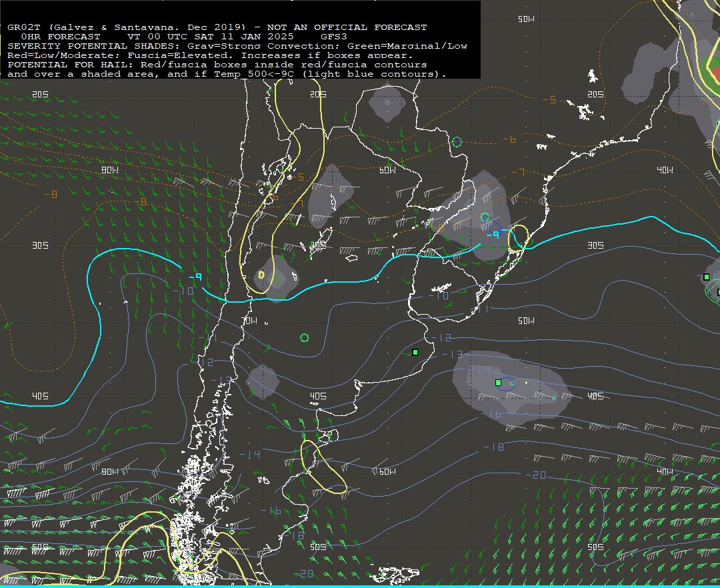This screenshot has width=720, height=588.
Task: Select the "NOT AN OFFICIAL FORECAST" header text
Action: point(347,27)
